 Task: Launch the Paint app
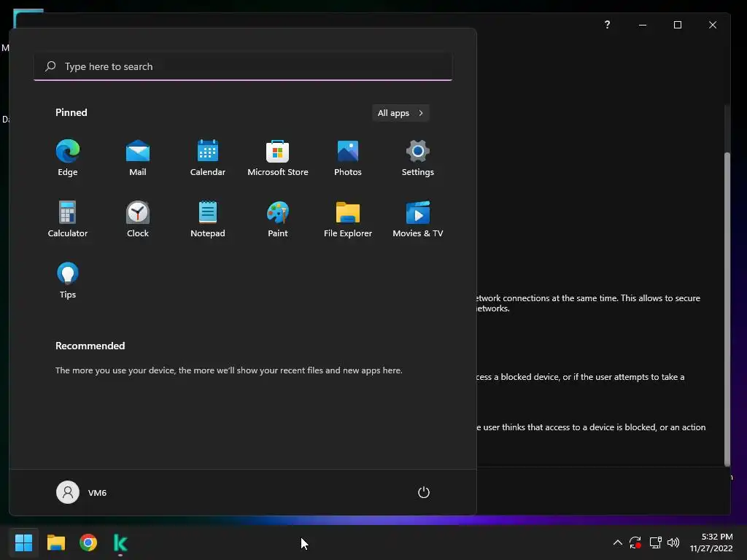tap(278, 219)
